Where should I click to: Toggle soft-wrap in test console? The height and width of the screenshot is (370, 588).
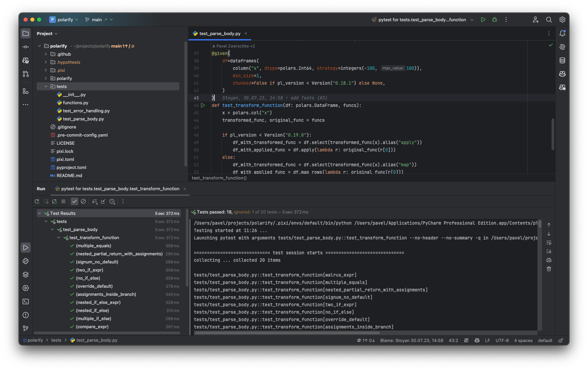[x=549, y=243]
